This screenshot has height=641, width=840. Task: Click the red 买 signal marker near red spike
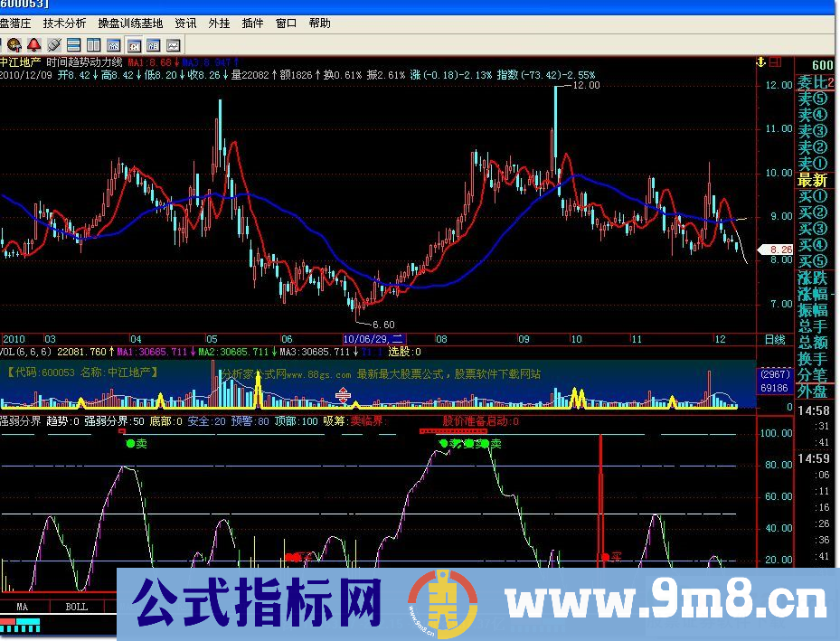(611, 558)
